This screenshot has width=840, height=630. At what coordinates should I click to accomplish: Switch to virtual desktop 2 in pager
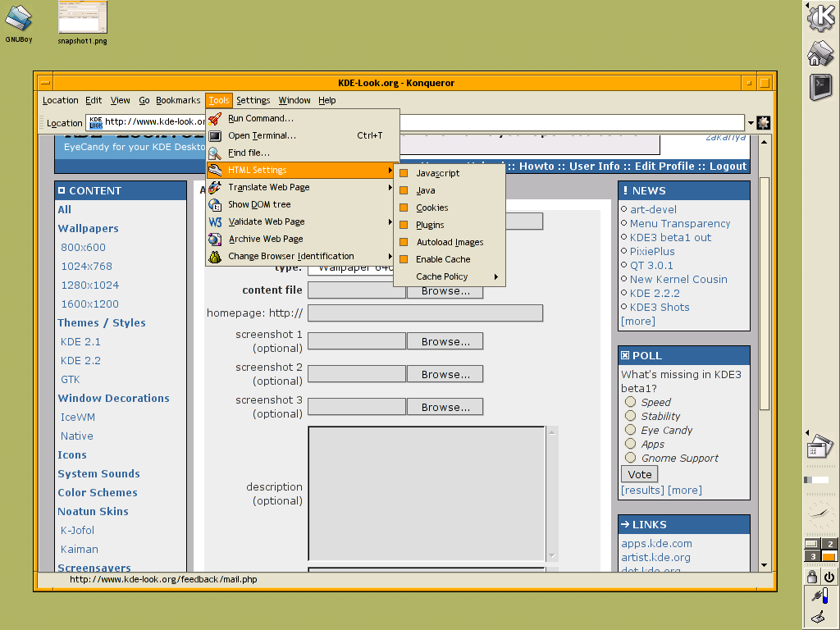click(x=829, y=544)
